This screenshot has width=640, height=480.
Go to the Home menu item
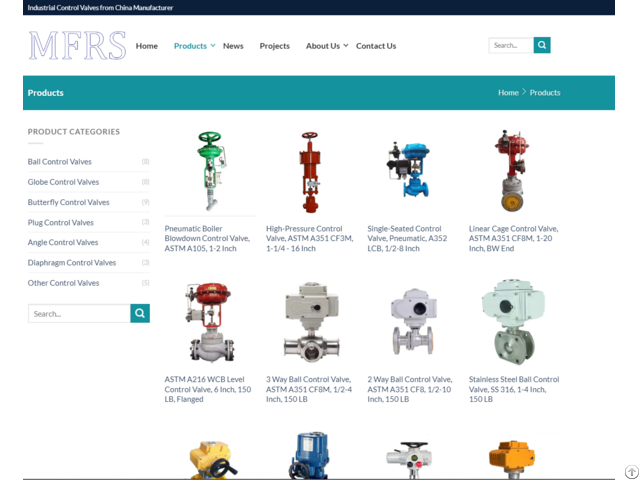(x=147, y=46)
